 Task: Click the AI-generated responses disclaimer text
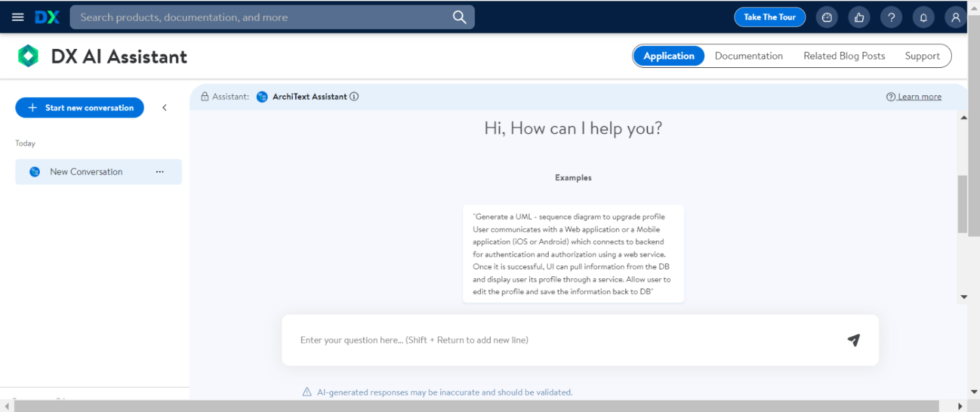click(444, 392)
